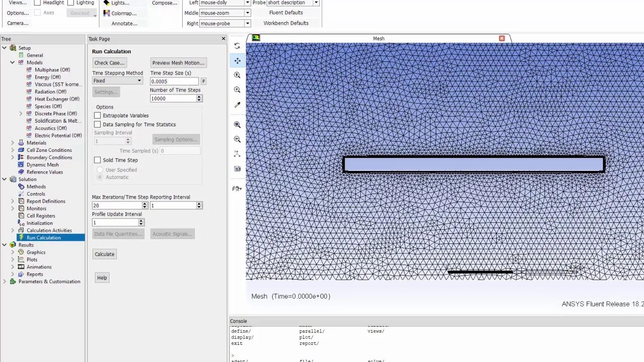The width and height of the screenshot is (644, 362).
Task: Click the Preview Mesh Motion button
Action: tap(178, 63)
